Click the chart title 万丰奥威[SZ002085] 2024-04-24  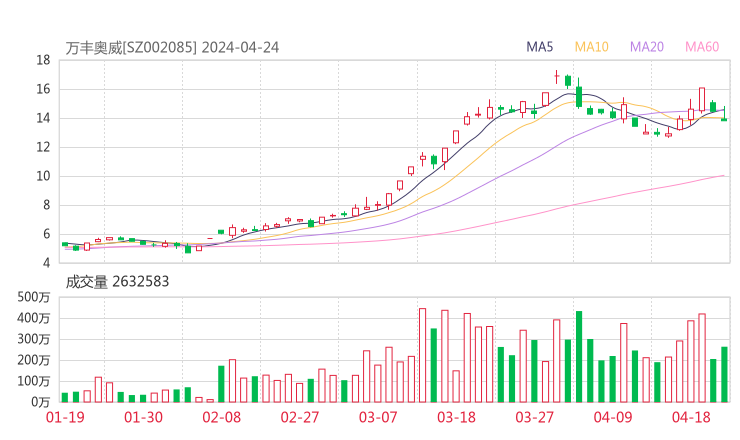pos(172,48)
